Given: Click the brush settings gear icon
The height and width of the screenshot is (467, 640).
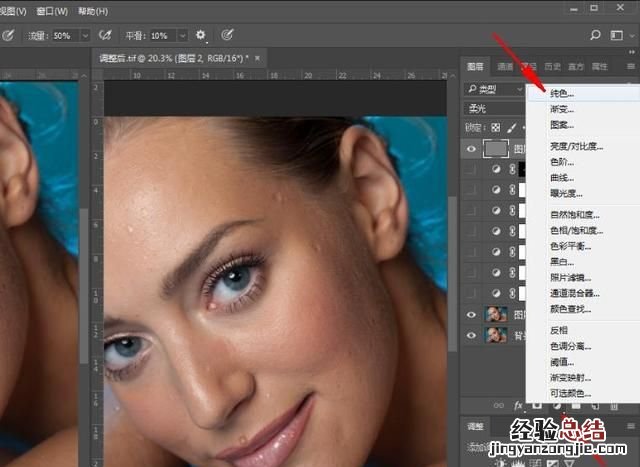Looking at the screenshot, I should (x=201, y=35).
